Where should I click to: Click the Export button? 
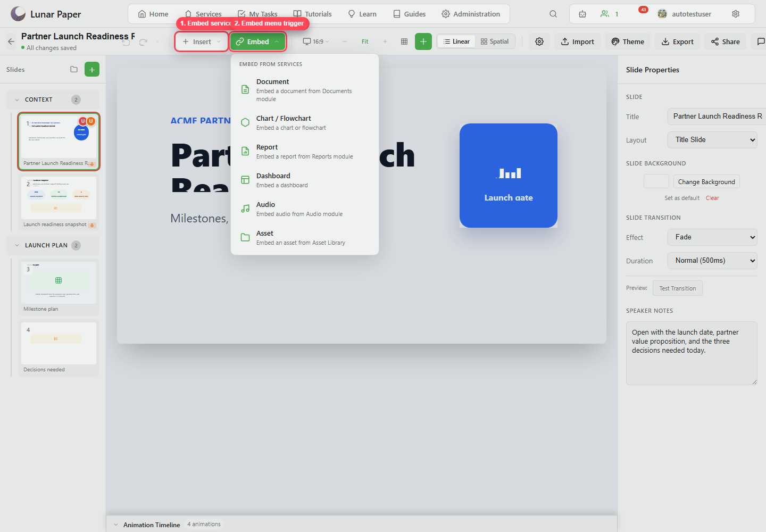677,41
